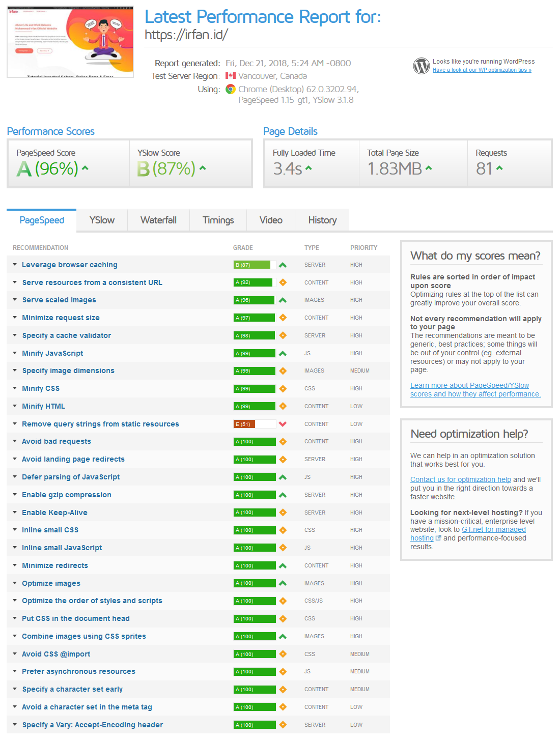This screenshot has height=740, width=560.
Task: Click the irfan.id site screenshot thumbnail
Action: click(70, 42)
